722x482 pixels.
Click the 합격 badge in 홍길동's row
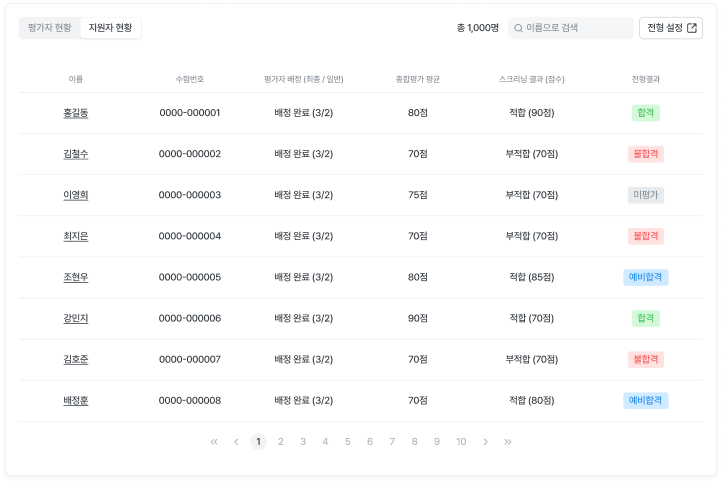[x=646, y=113]
